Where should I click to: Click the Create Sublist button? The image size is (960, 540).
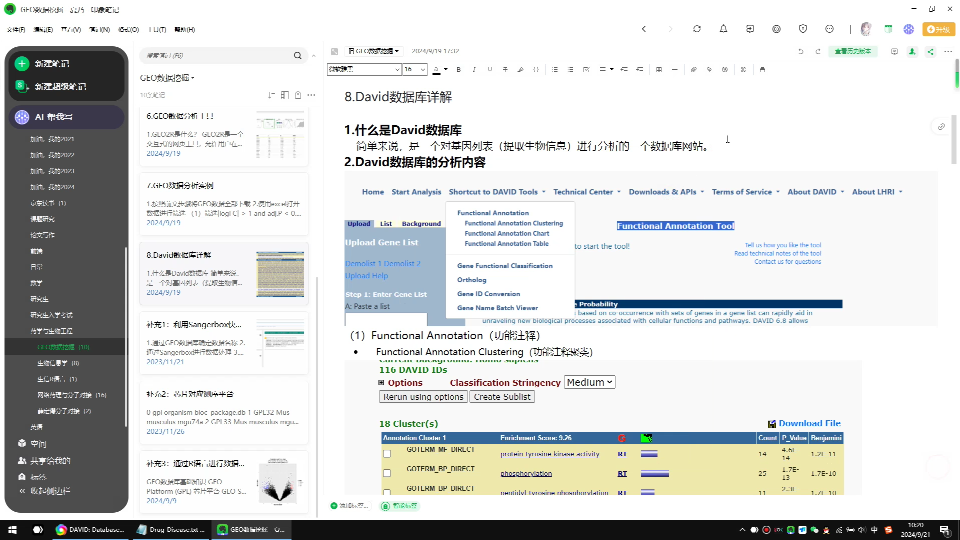click(x=502, y=397)
